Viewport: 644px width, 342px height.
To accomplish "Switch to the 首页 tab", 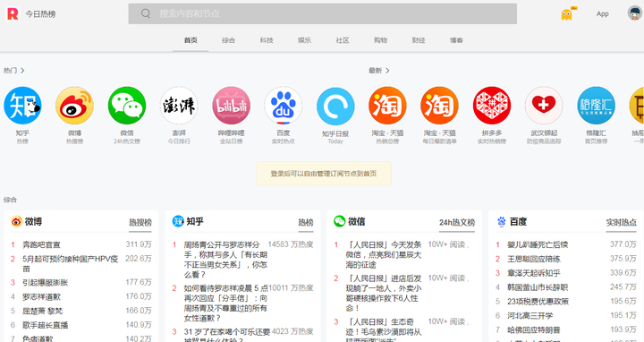I will [x=191, y=40].
